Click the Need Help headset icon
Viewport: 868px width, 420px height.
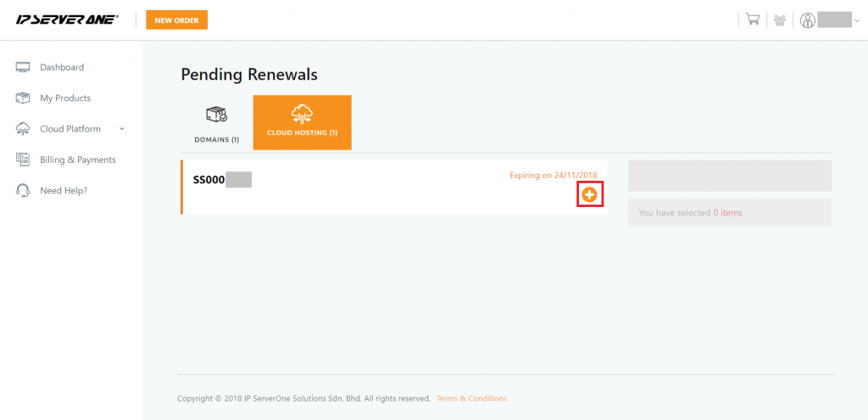(23, 191)
